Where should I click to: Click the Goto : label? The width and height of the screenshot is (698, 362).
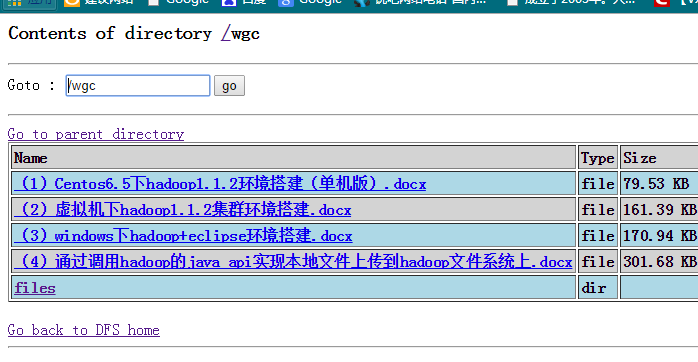tap(31, 85)
